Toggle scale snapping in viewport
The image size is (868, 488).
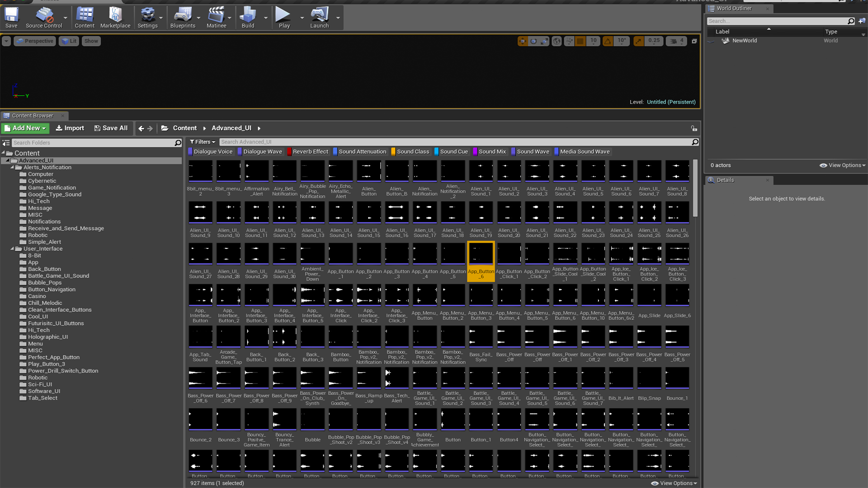[x=638, y=41]
